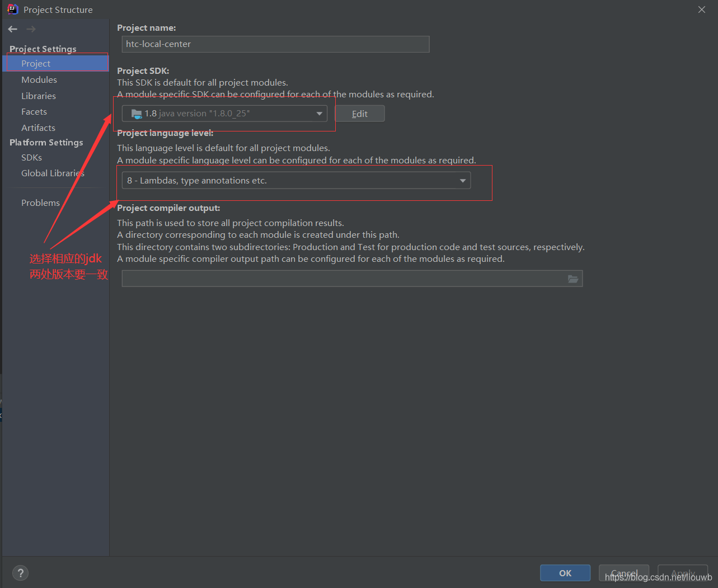Click the Cancel button
Image resolution: width=718 pixels, height=588 pixels.
click(624, 573)
